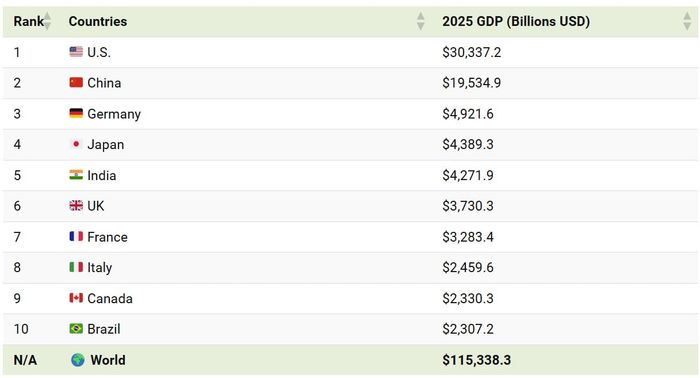Click the France flag icon
This screenshot has height=378, width=700.
[76, 236]
